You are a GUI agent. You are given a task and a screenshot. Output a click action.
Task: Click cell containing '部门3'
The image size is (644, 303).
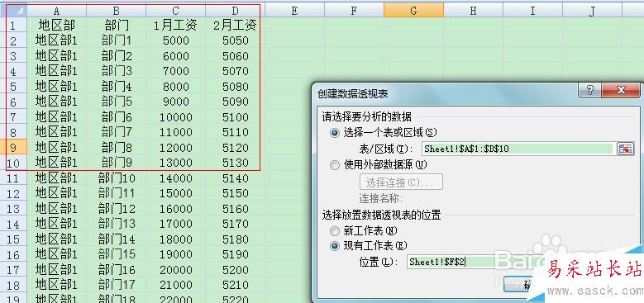pos(117,71)
